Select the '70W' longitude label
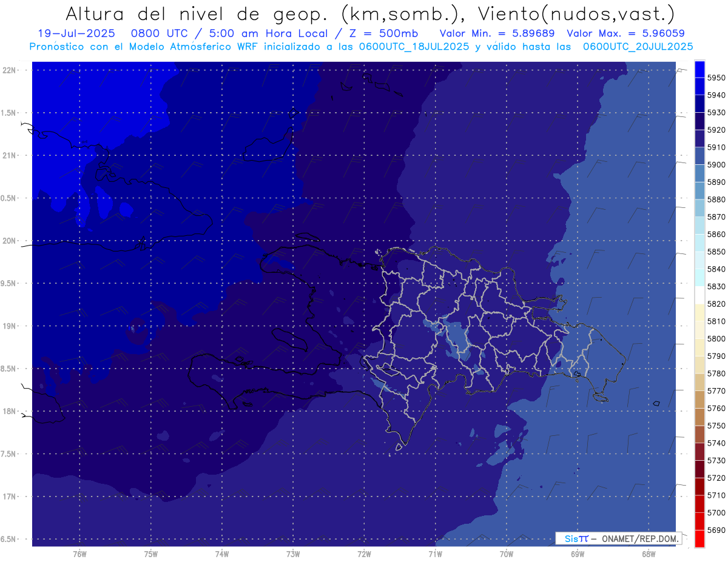Screen dimensions: 728x562 507,554
